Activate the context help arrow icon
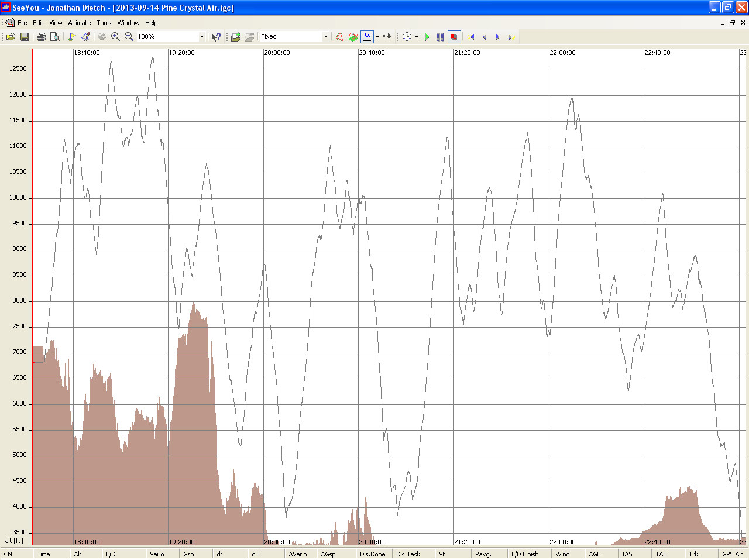Screen dimensions: 749x560 tap(216, 37)
